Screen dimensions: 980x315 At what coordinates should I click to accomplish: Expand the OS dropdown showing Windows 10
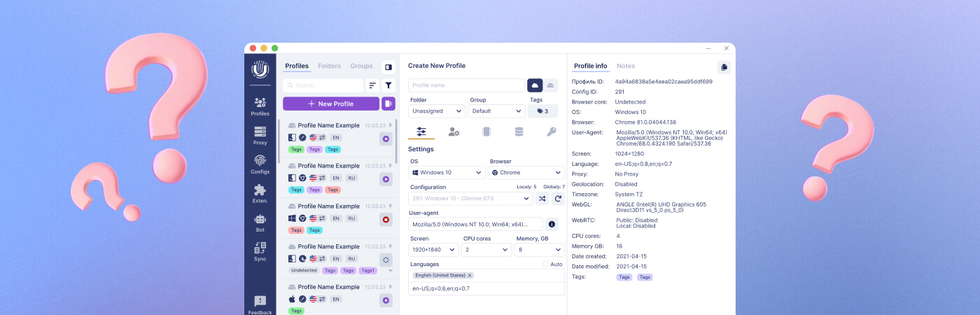click(x=447, y=173)
